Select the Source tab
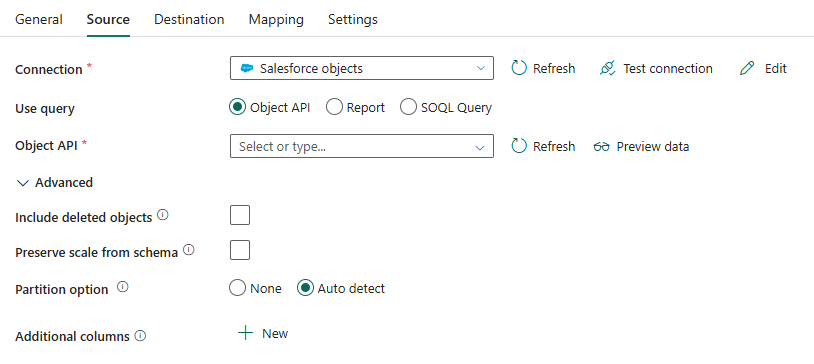 click(108, 19)
